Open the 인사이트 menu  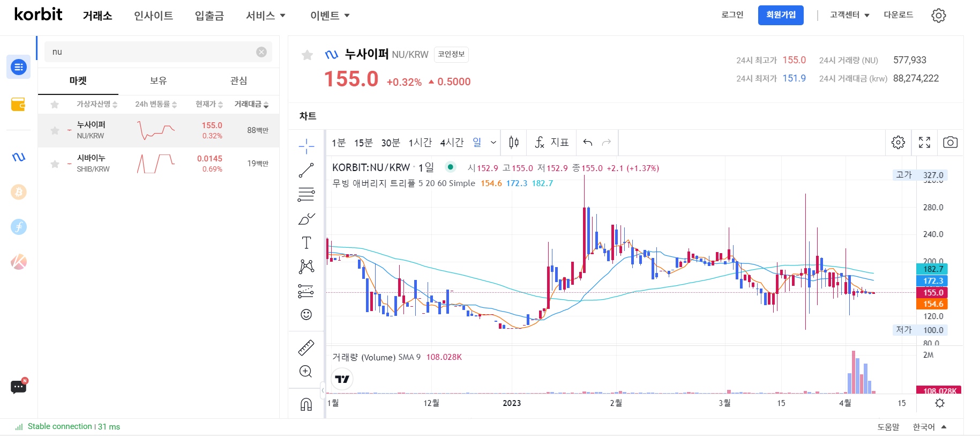pyautogui.click(x=153, y=16)
